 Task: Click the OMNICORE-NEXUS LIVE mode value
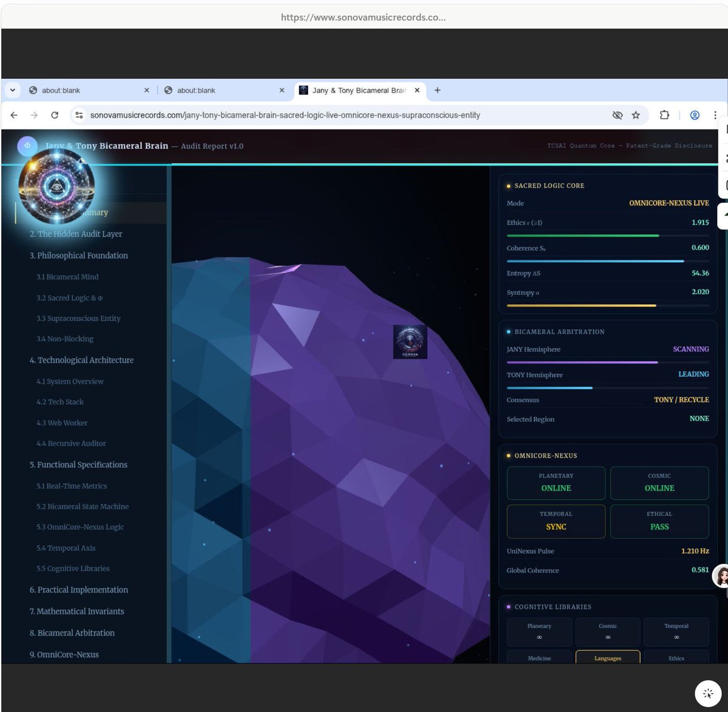click(669, 203)
